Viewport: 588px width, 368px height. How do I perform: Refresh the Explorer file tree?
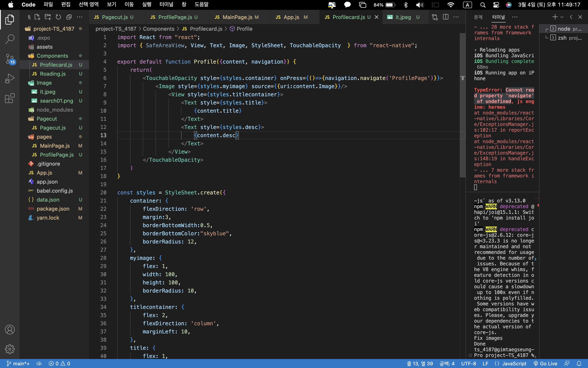point(58,17)
